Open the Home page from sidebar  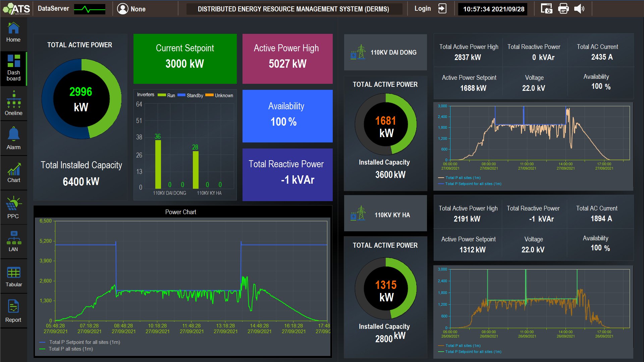click(x=13, y=33)
